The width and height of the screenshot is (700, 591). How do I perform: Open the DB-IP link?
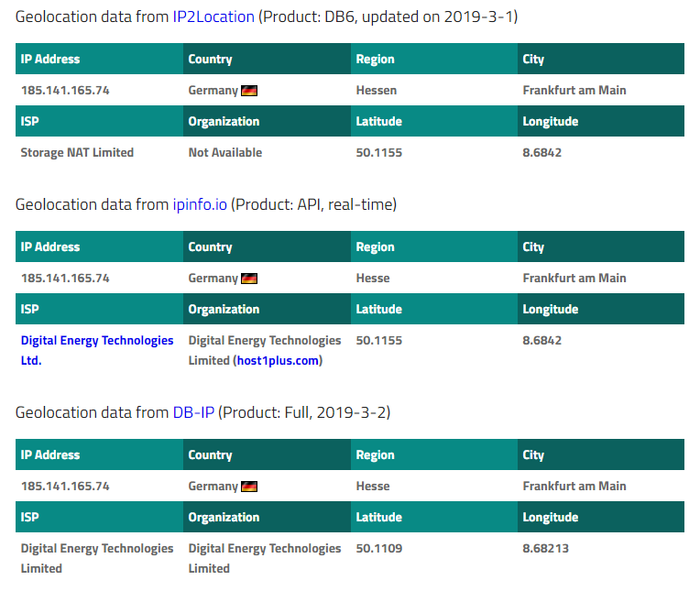click(x=193, y=413)
